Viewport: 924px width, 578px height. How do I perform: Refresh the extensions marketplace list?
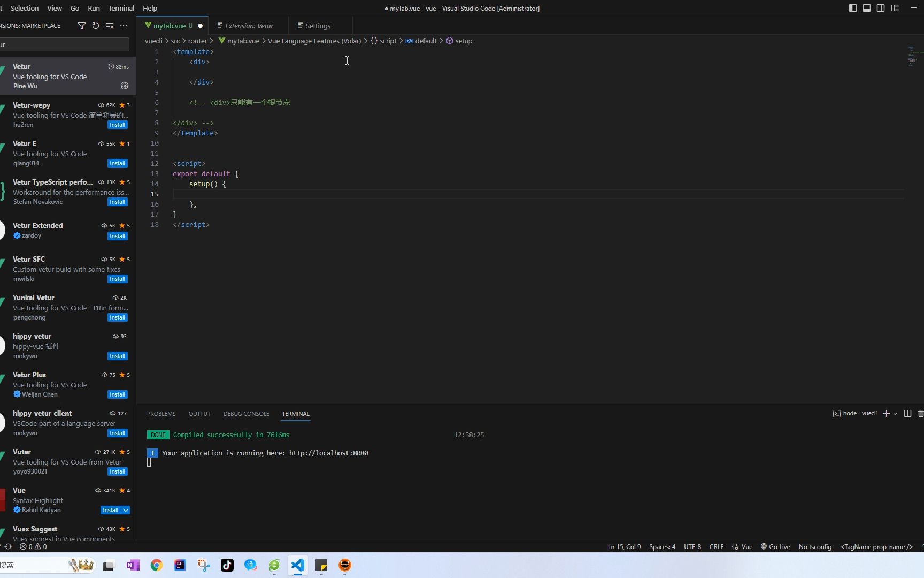coord(96,26)
